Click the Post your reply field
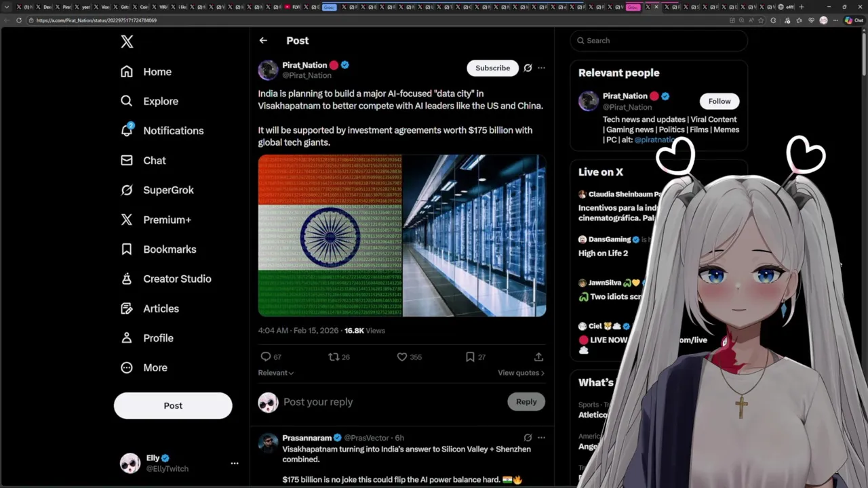The height and width of the screenshot is (488, 868). click(393, 402)
